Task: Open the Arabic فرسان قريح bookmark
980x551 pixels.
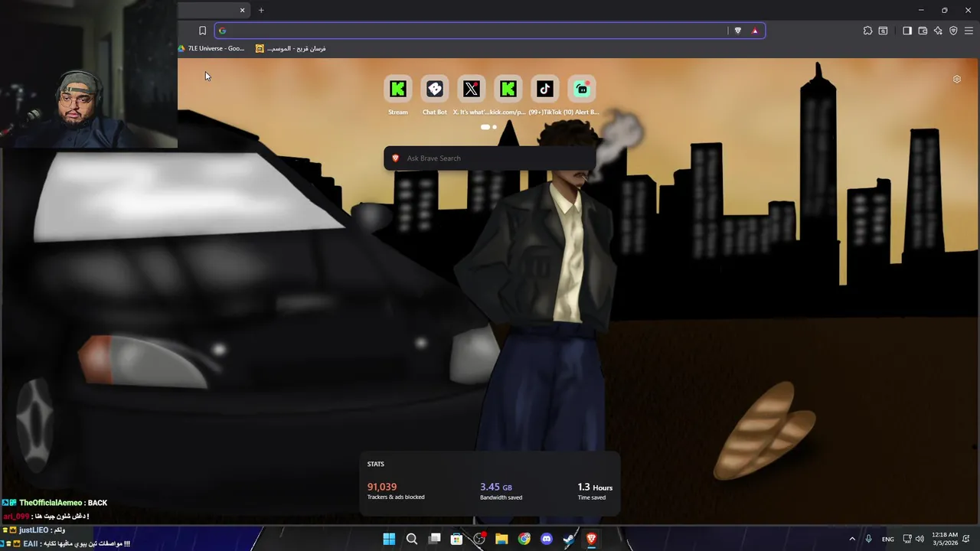Action: point(291,48)
